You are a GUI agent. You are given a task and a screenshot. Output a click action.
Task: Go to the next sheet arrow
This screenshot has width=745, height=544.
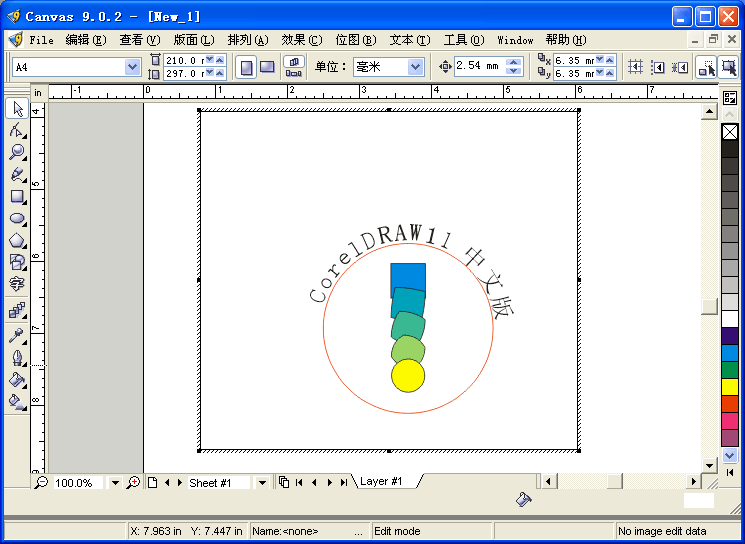(x=180, y=483)
